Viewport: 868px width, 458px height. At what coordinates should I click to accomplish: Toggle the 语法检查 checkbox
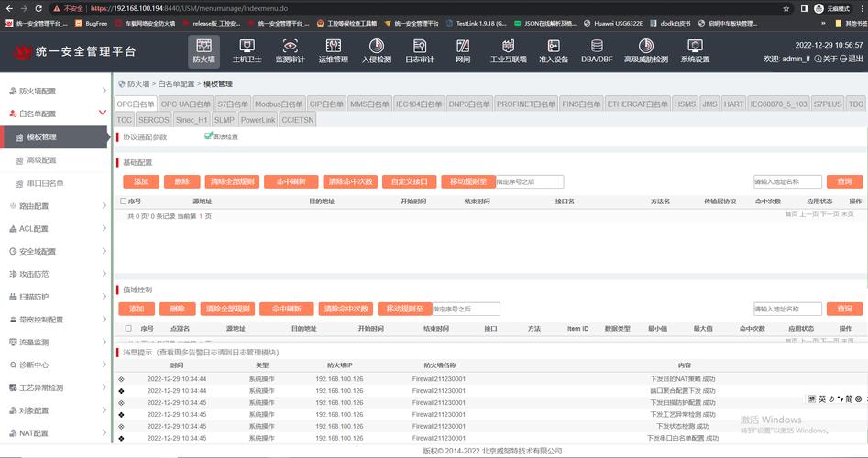pos(208,136)
